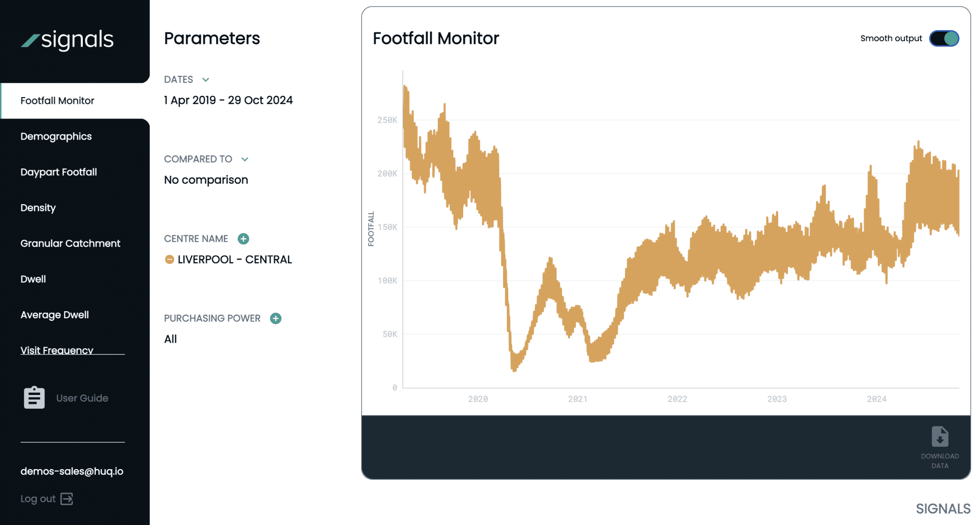Go to Granular Catchment page
Image resolution: width=980 pixels, height=525 pixels.
[70, 243]
